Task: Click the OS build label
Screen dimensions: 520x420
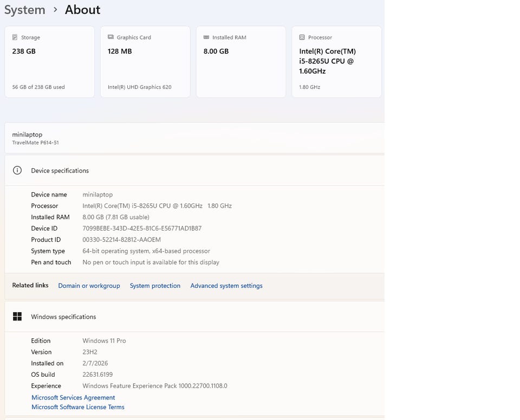Action: [x=43, y=375]
